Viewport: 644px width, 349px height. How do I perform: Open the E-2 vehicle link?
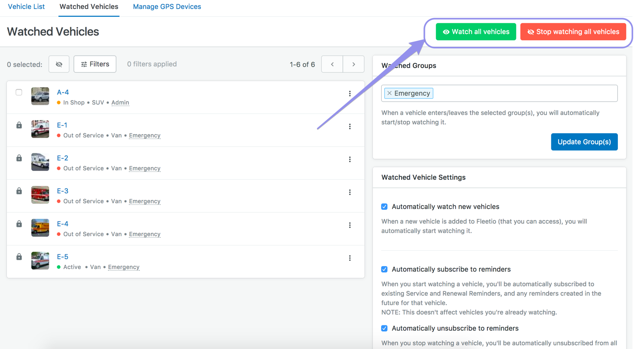(x=63, y=158)
